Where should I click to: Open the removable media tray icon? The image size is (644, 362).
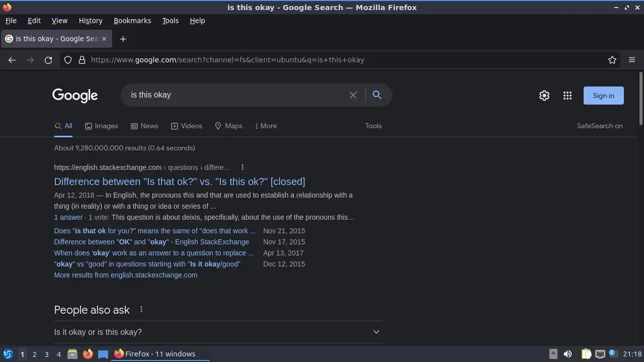click(x=553, y=354)
